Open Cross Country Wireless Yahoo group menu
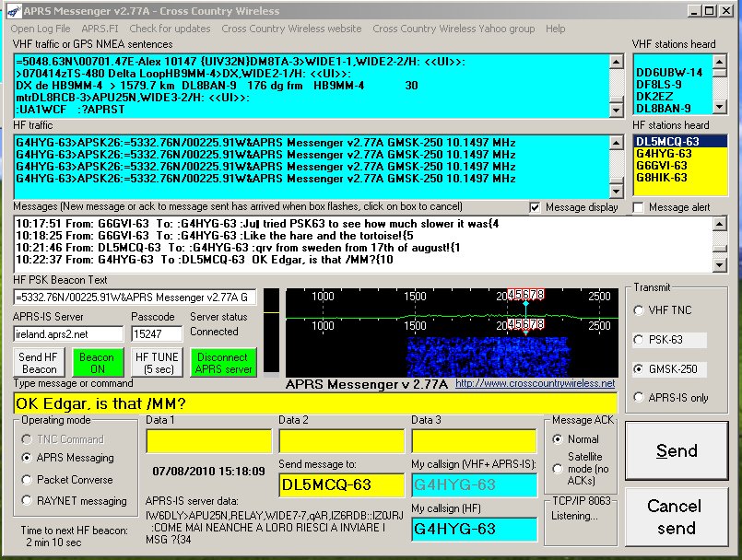The height and width of the screenshot is (560, 742). (x=453, y=29)
